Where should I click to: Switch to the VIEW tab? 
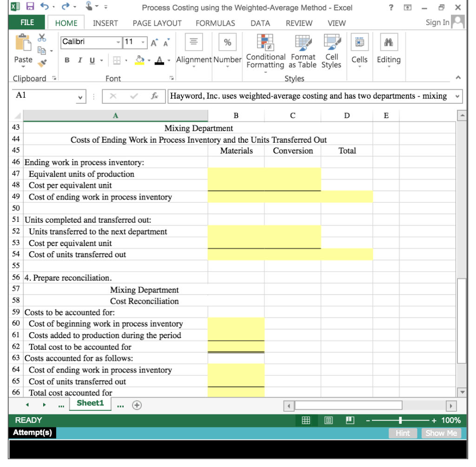click(337, 23)
